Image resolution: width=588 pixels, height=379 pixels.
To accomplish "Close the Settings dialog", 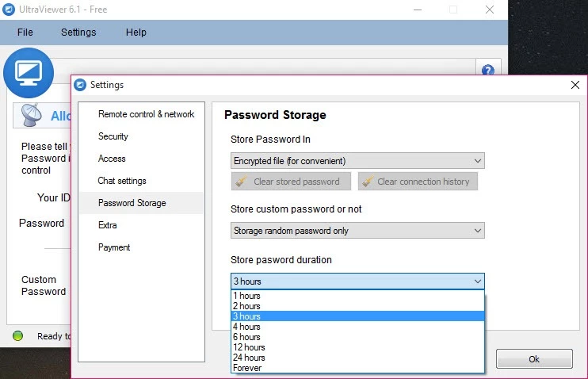I will (575, 85).
